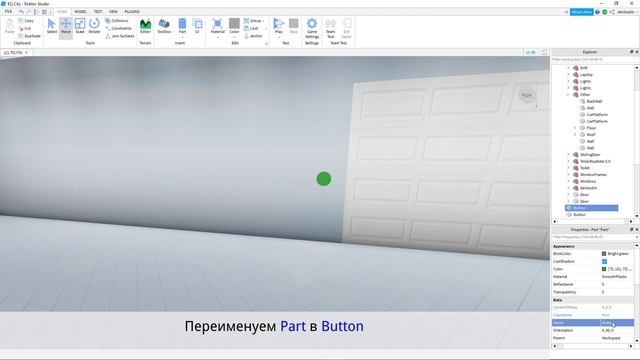
Task: Open the Play mode dropdown arrow
Action: pyautogui.click(x=279, y=37)
